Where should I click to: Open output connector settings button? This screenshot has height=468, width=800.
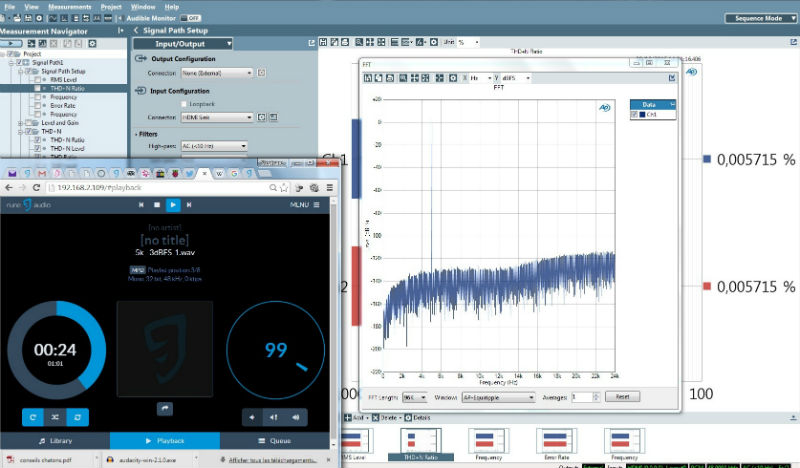(x=261, y=73)
